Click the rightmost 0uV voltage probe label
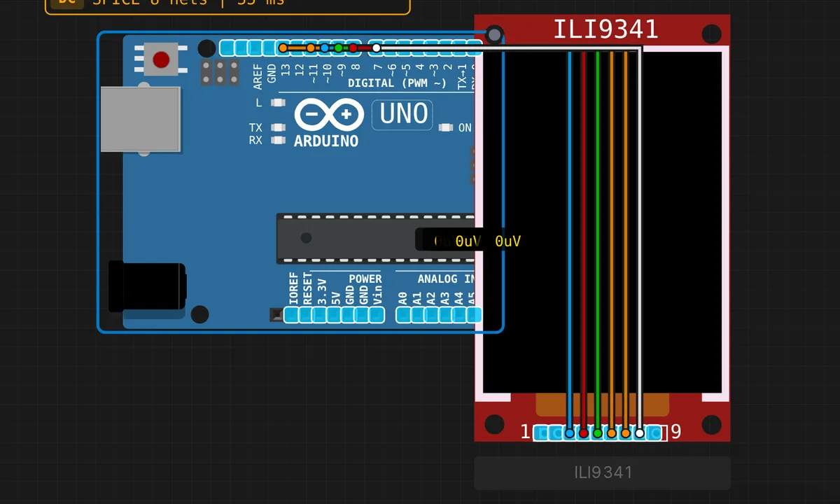Screen dimensions: 840x504 508,241
